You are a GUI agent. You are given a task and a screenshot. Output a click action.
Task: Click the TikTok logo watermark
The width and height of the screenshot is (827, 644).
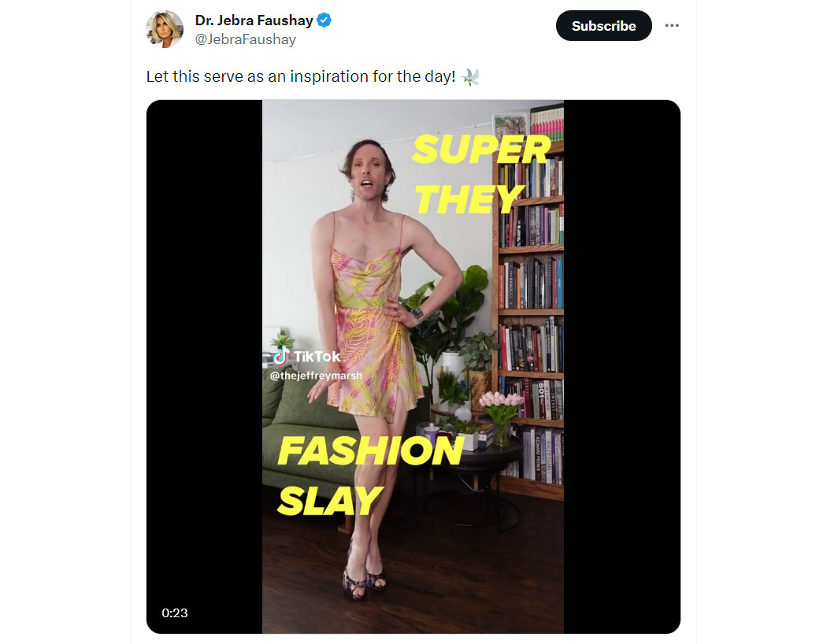click(x=307, y=357)
